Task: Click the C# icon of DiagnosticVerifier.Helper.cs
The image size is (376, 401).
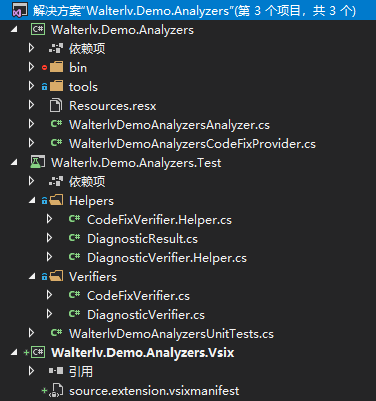Action: pyautogui.click(x=74, y=257)
